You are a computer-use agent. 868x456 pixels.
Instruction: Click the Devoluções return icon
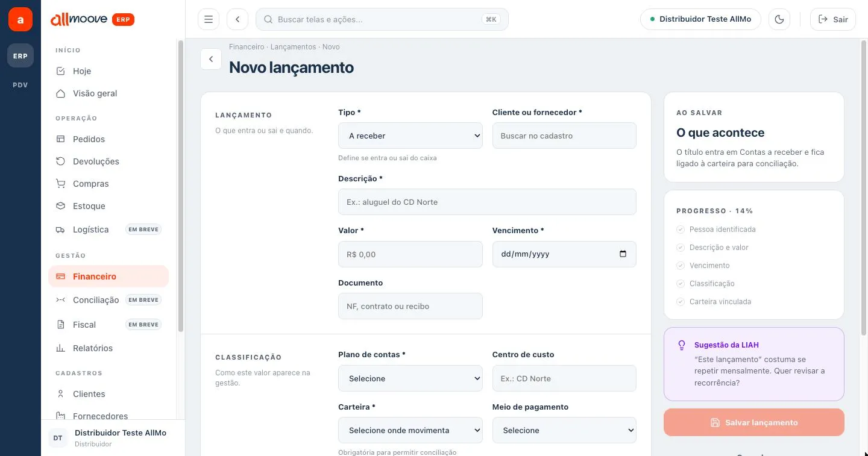pos(60,161)
